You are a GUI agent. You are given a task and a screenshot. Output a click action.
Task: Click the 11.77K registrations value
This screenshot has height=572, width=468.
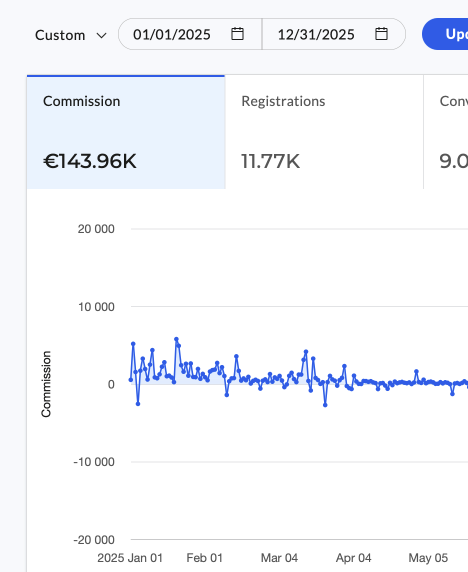pyautogui.click(x=271, y=161)
